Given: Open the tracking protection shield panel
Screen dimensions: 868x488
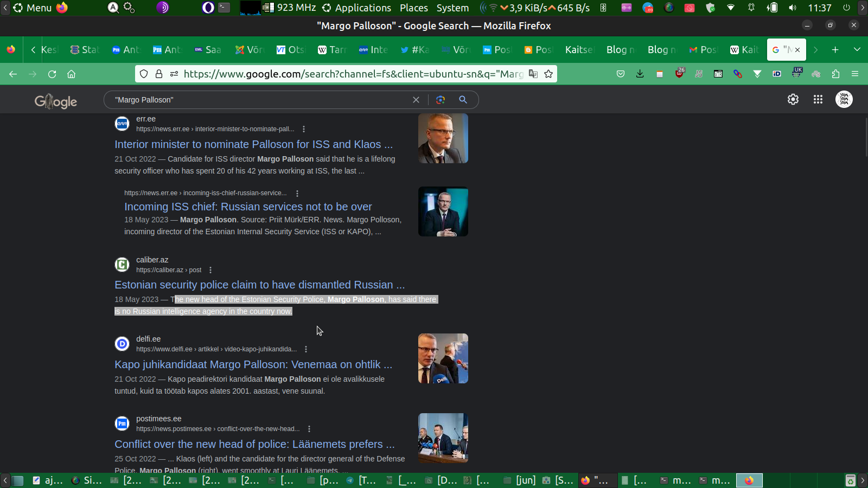Looking at the screenshot, I should [144, 74].
